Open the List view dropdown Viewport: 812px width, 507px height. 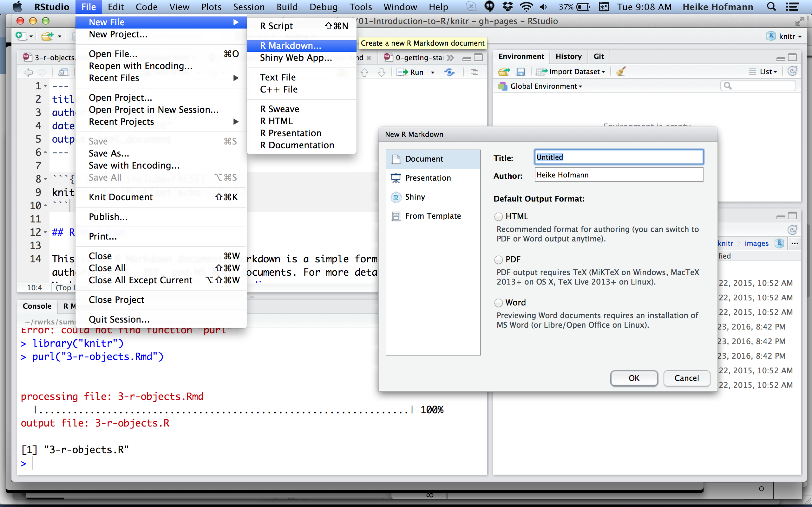coord(768,71)
